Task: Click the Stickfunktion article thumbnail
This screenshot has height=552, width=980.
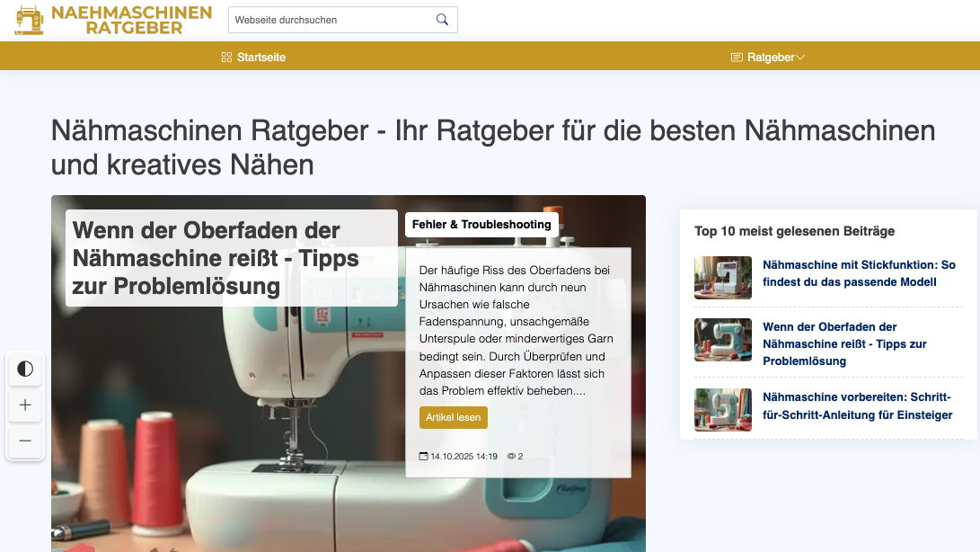Action: point(722,278)
